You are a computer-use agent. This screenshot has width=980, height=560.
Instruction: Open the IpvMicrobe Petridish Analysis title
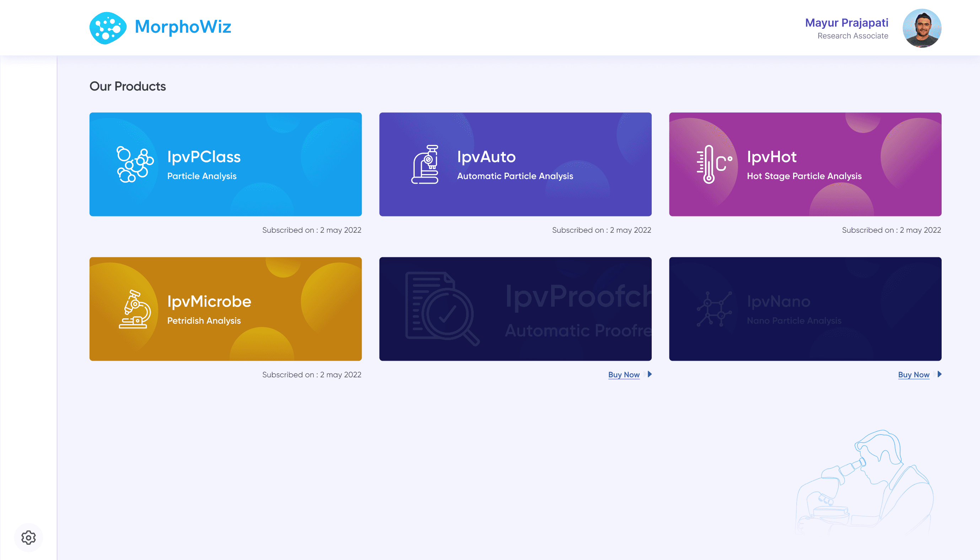(x=209, y=302)
